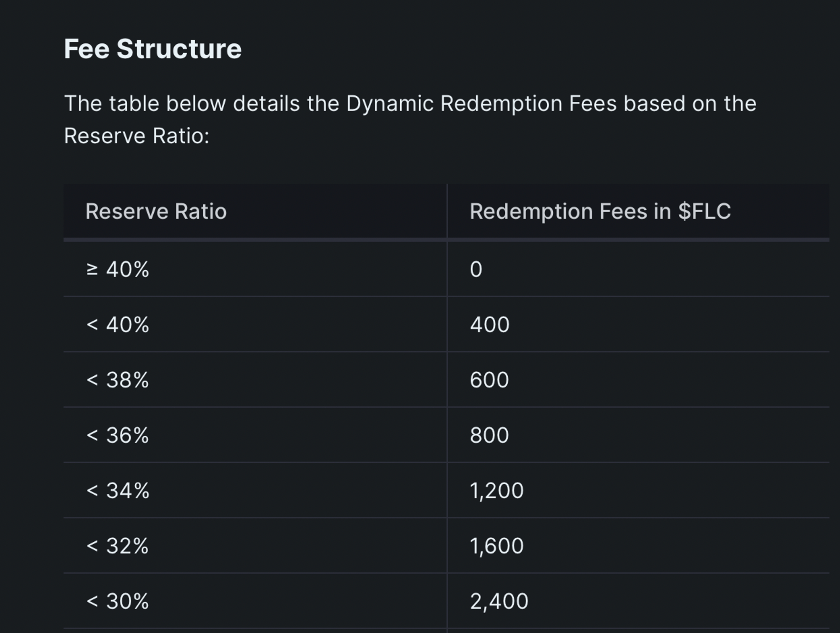Select the ≥ 40% reserve ratio cell
The width and height of the screenshot is (840, 633).
[117, 269]
